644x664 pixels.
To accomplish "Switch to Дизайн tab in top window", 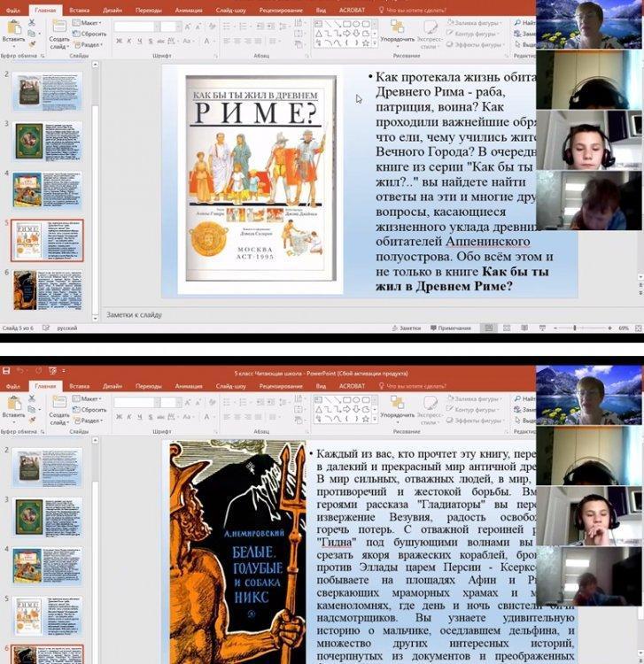I will (x=113, y=10).
